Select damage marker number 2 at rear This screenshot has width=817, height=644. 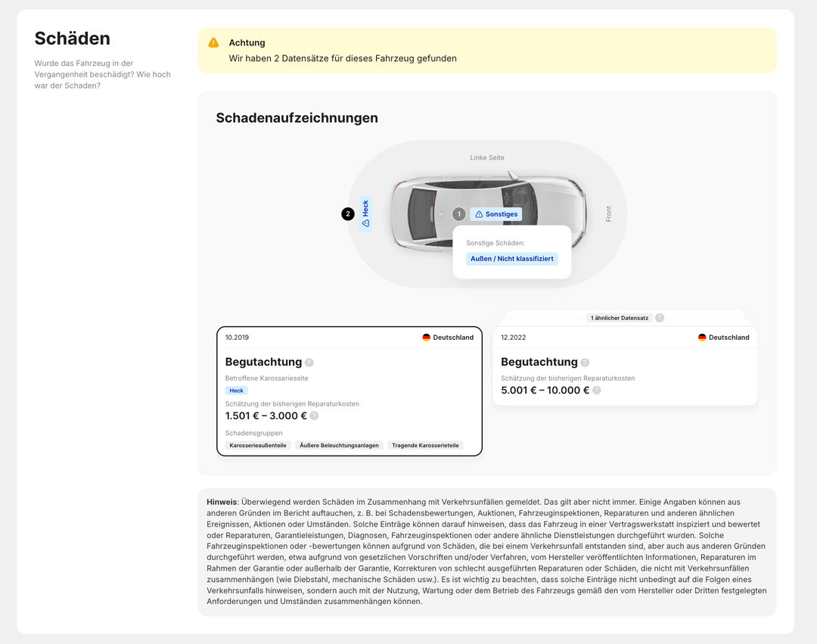[x=348, y=214]
